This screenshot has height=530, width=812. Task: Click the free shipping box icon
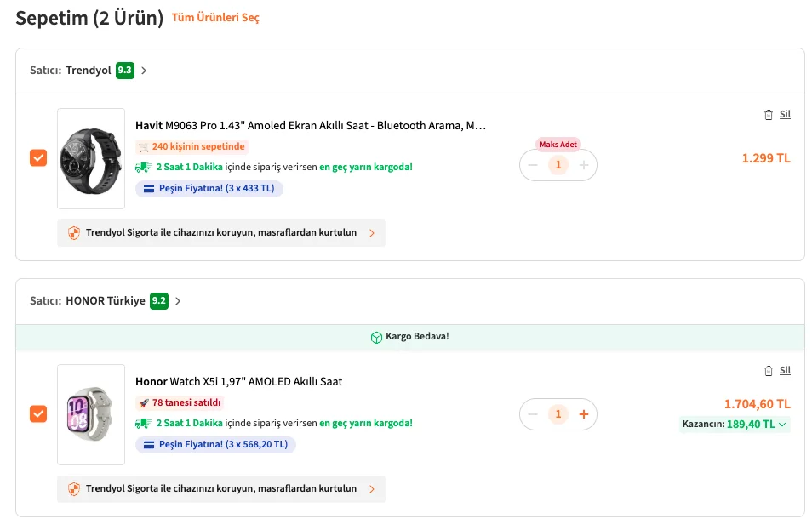tap(376, 338)
